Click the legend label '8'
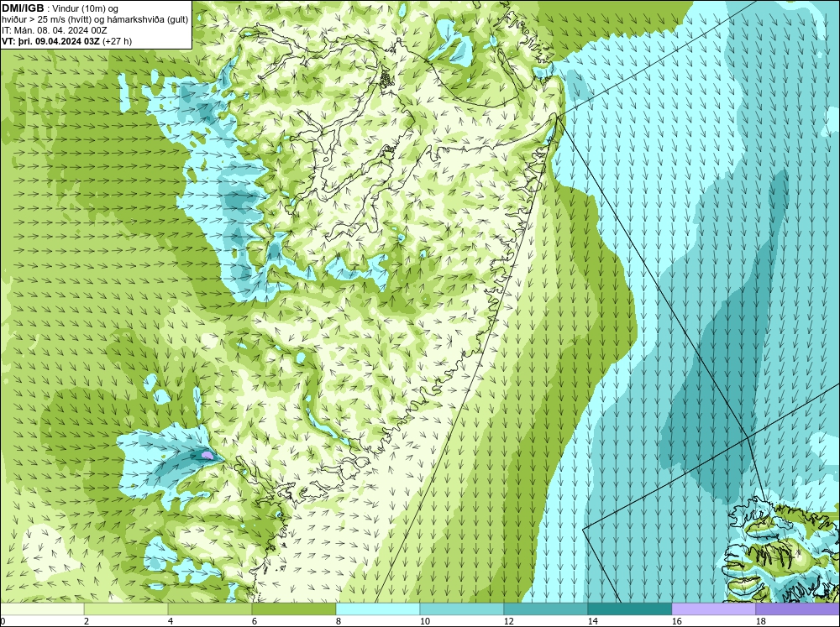840x627 pixels. (339, 621)
